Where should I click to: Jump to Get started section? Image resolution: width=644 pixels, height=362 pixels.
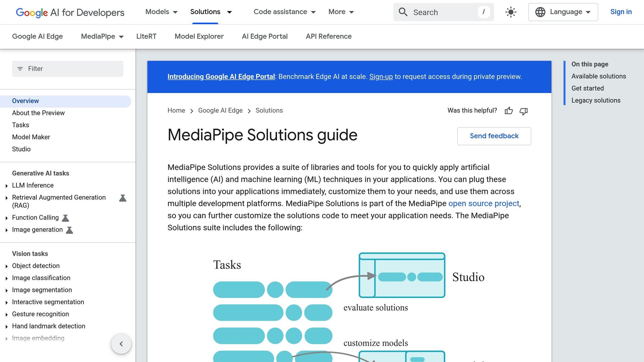pos(587,88)
